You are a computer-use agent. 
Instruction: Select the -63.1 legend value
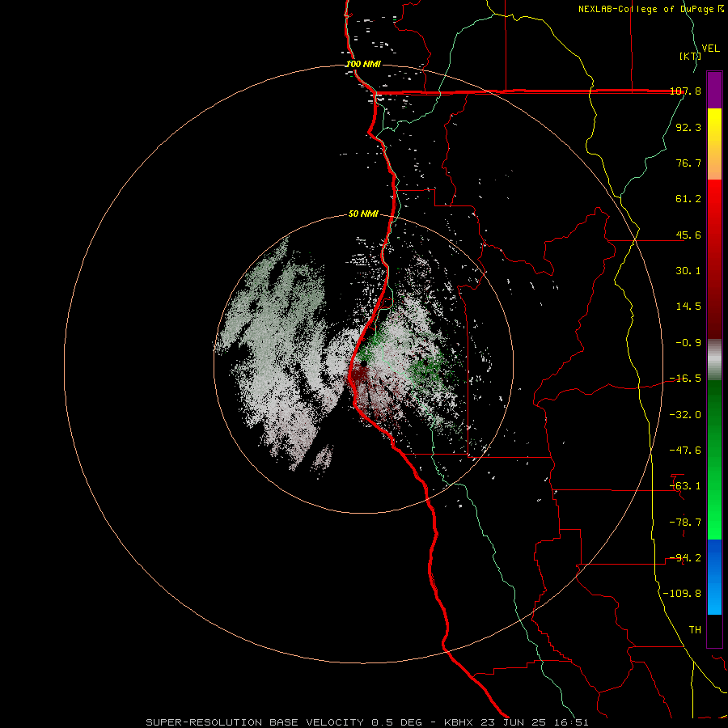tap(685, 486)
